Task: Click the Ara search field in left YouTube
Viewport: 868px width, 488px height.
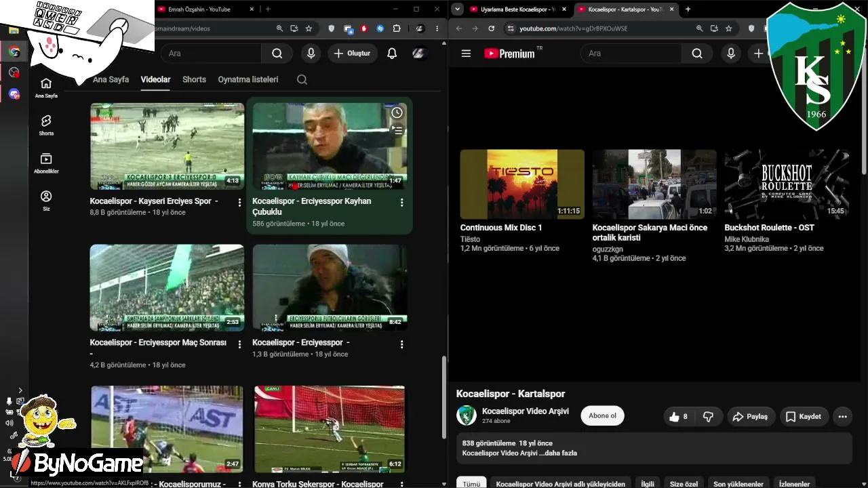Action: [211, 54]
